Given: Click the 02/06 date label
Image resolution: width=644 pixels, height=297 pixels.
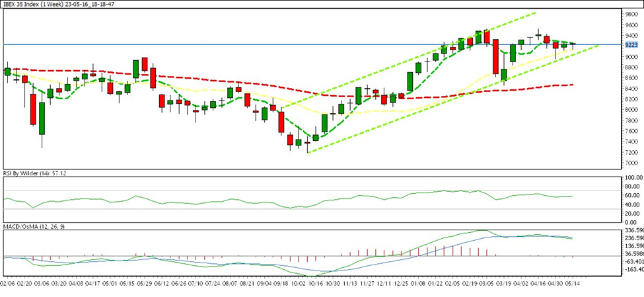Looking at the screenshot, I should click(x=8, y=284).
